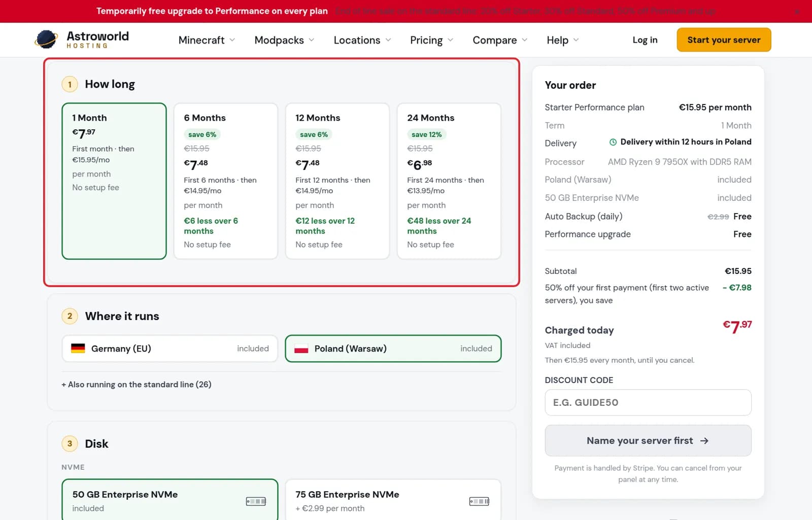Click the '€6.98' price on 24 Months
This screenshot has width=812, height=520.
[420, 164]
